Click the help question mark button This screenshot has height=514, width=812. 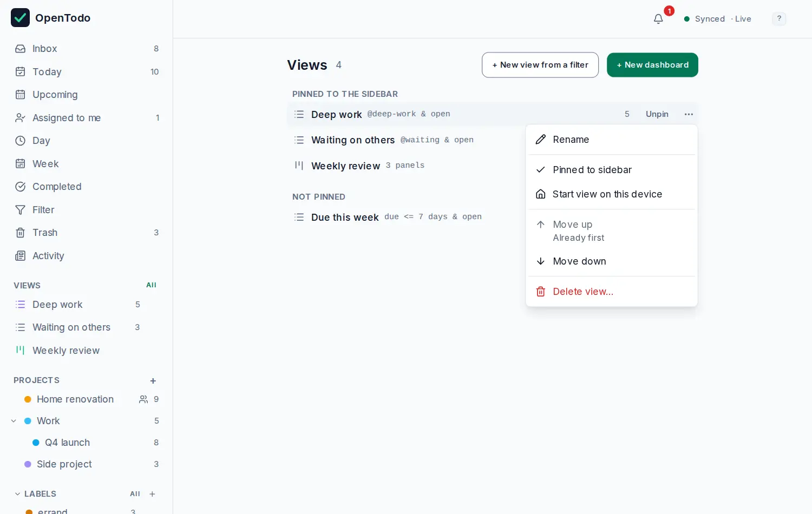pyautogui.click(x=779, y=19)
